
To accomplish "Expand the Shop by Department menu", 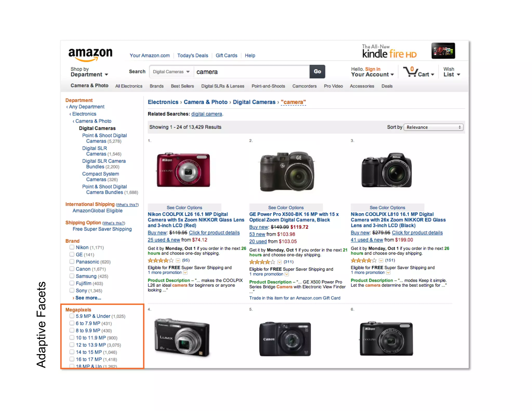I will (89, 72).
